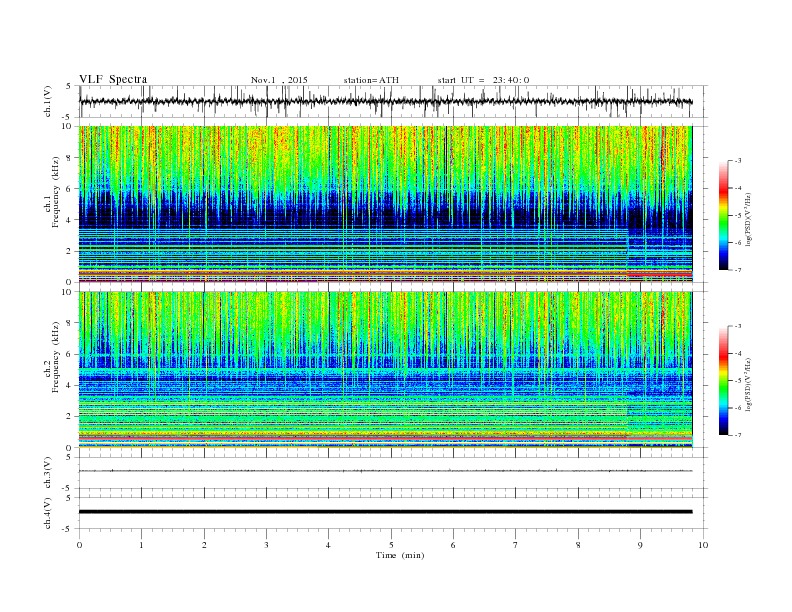The width and height of the screenshot is (792, 612).
Task: Click the ch.1 spectrogram dark band near 4 kHz
Action: pos(385,212)
